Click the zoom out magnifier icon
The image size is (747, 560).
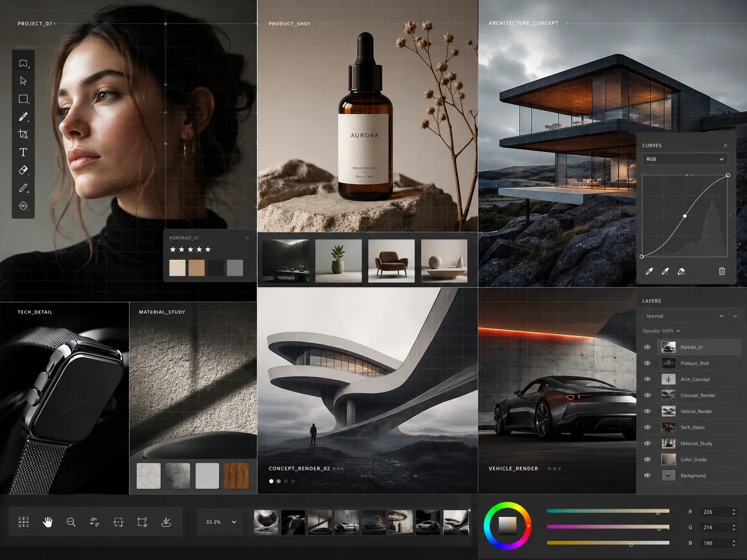pyautogui.click(x=71, y=522)
